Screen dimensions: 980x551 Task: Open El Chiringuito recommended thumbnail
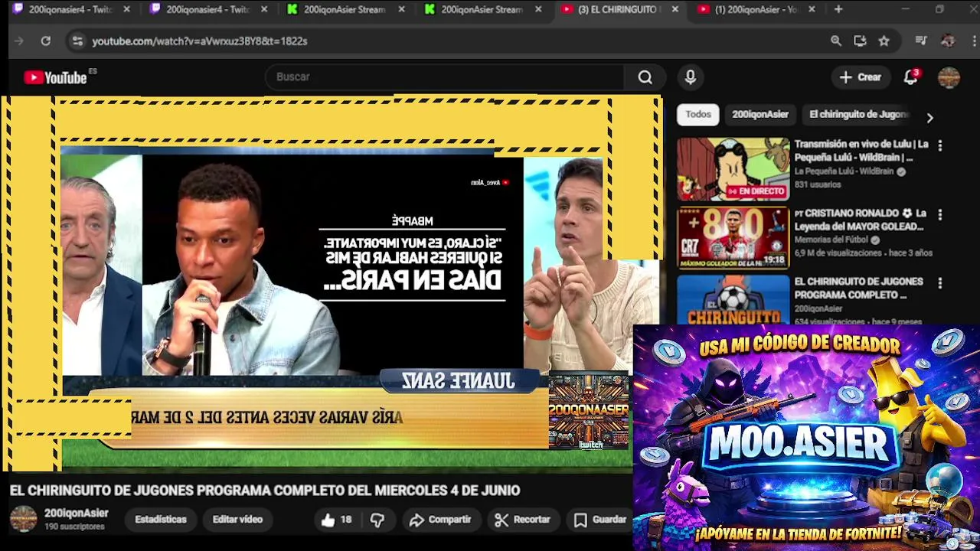coord(733,299)
